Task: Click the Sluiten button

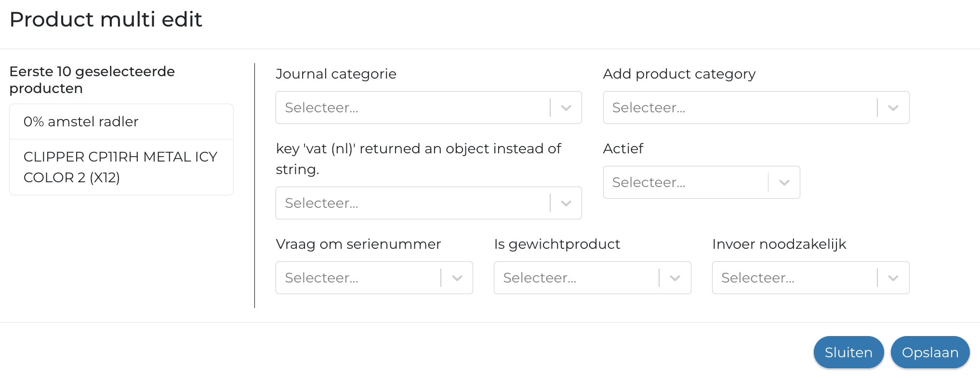Action: [848, 352]
